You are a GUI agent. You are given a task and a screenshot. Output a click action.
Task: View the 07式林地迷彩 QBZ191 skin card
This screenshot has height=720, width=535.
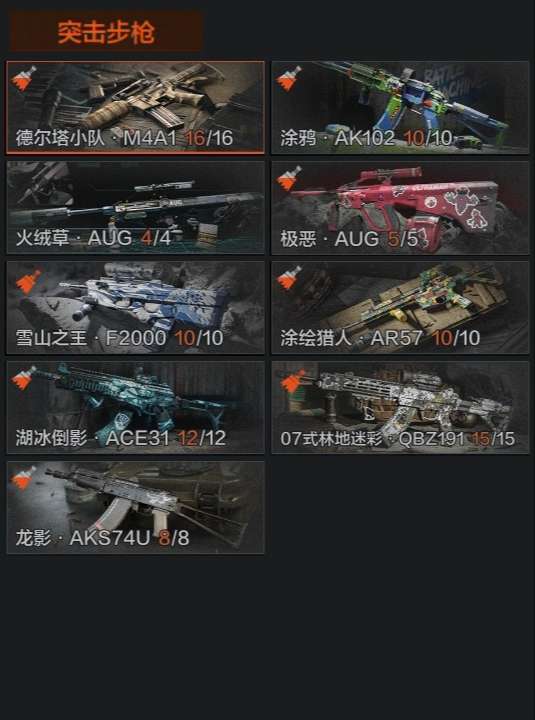pos(400,407)
